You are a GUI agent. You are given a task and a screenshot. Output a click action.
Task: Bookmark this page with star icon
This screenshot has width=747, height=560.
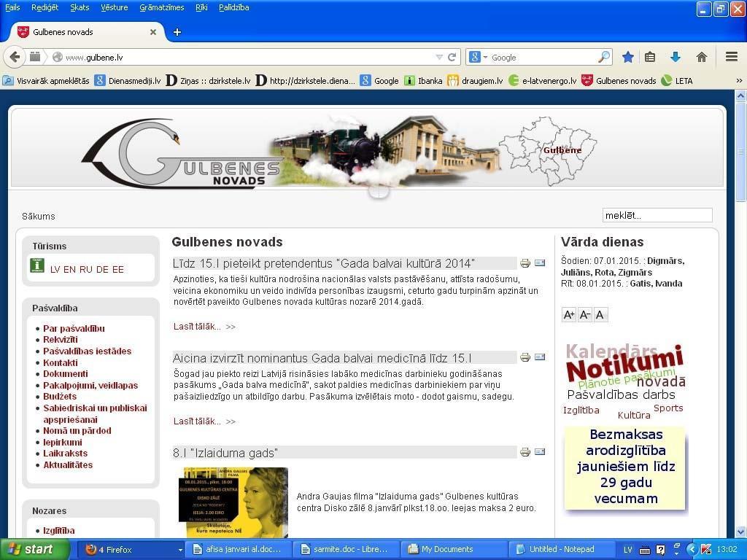pyautogui.click(x=627, y=57)
